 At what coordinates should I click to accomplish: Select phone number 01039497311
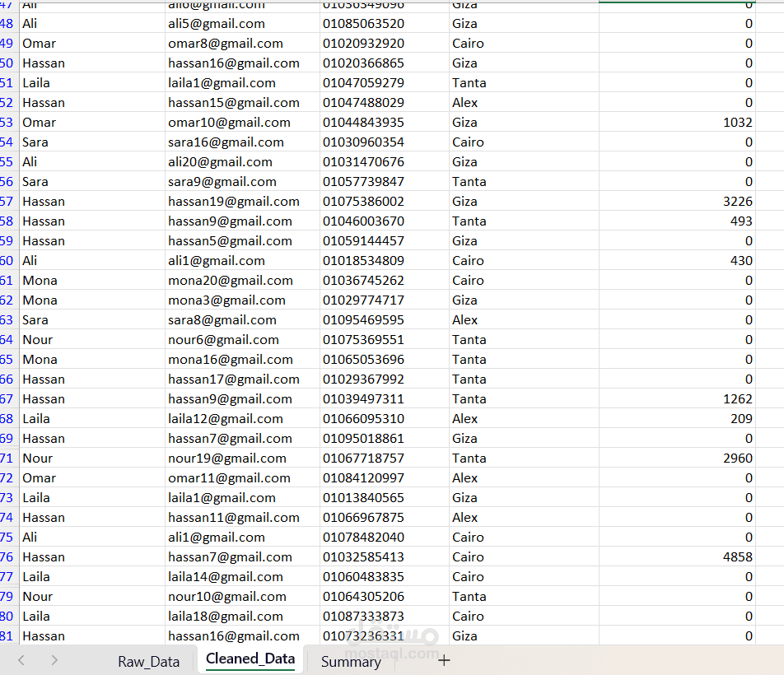point(384,399)
